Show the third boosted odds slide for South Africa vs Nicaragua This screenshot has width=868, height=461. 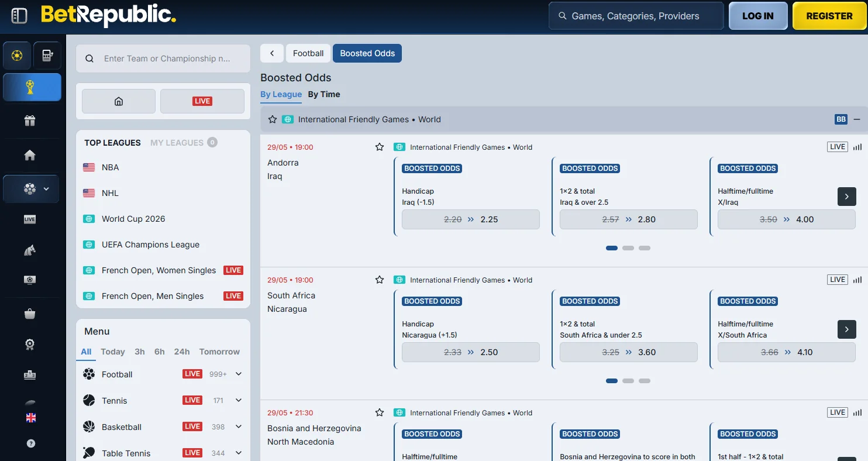tap(645, 381)
